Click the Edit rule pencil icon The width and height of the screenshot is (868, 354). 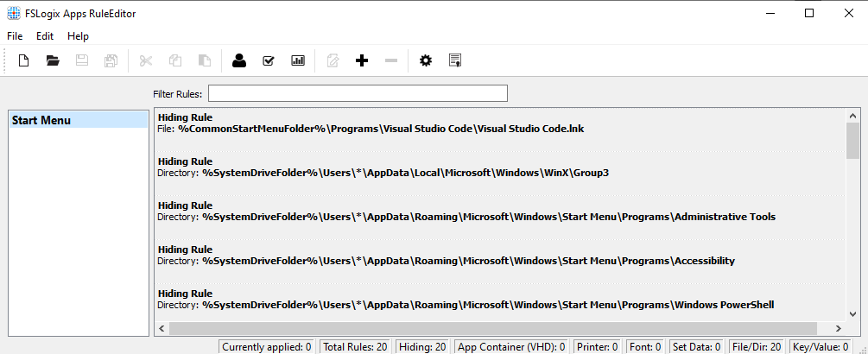[333, 60]
